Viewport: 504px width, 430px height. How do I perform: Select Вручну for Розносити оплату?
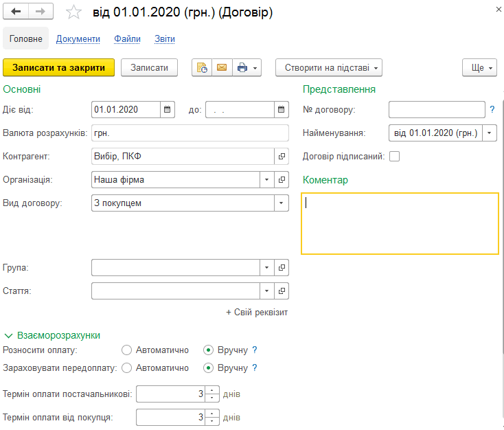click(x=208, y=350)
